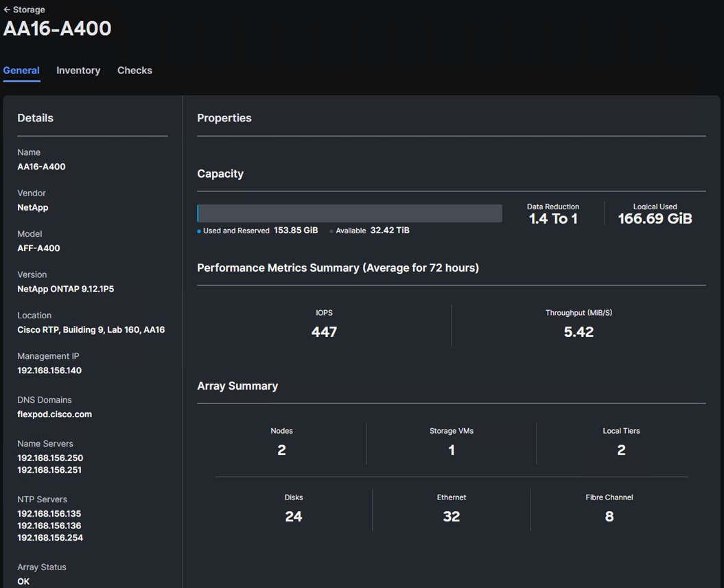Open the Ethernet ports count 32

[452, 517]
